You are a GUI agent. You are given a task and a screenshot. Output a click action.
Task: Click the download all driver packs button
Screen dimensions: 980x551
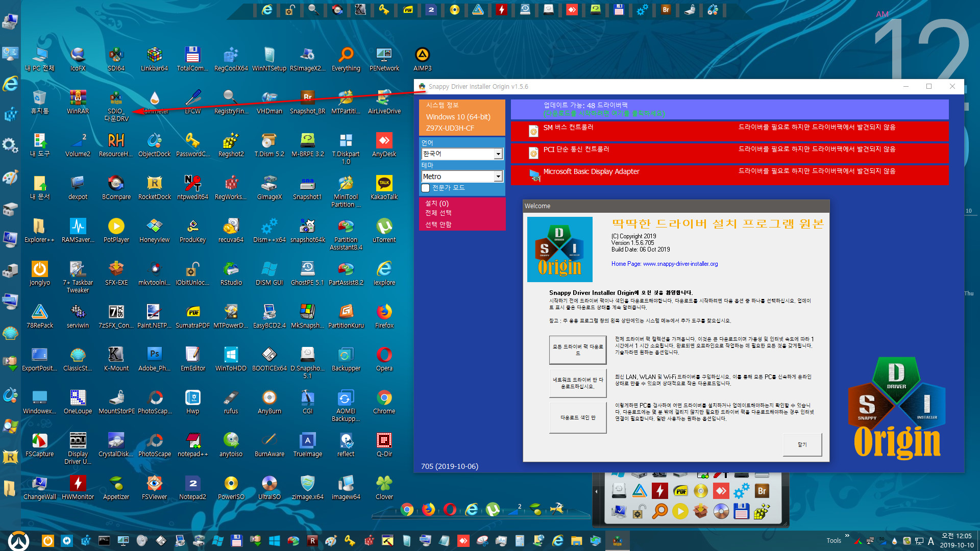(x=578, y=350)
